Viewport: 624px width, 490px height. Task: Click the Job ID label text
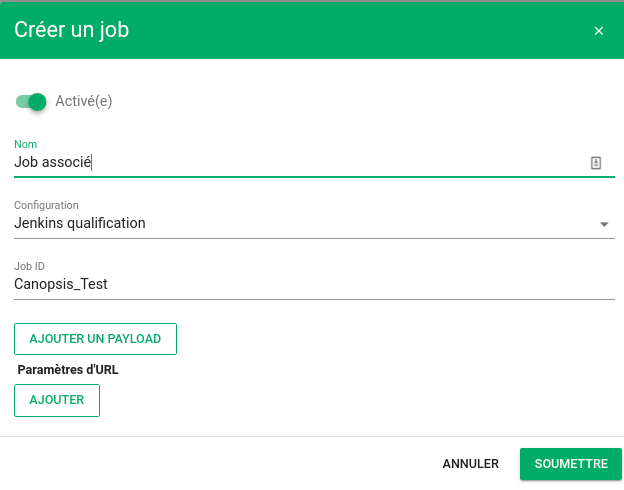pyautogui.click(x=29, y=266)
